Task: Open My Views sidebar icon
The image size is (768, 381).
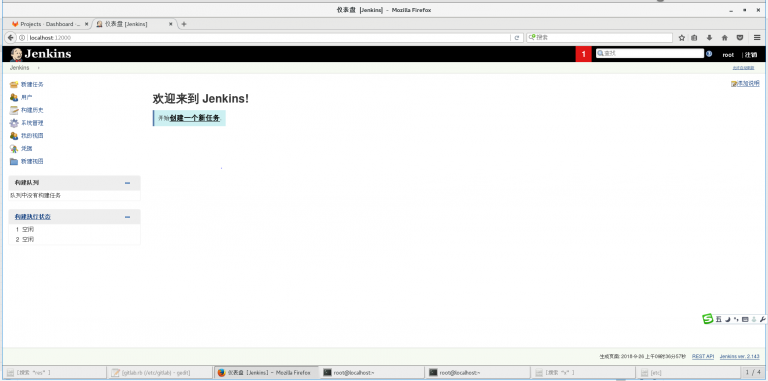Action: click(14, 136)
